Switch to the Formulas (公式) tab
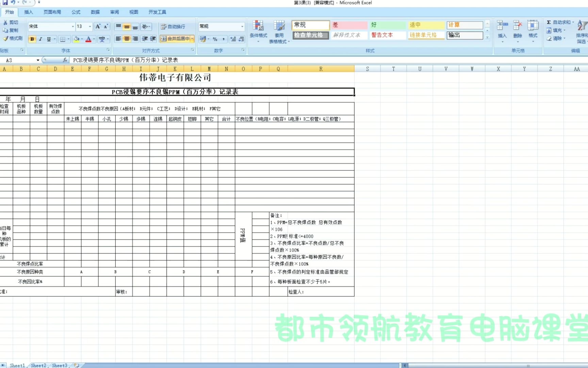This screenshot has height=368, width=588. click(x=76, y=12)
